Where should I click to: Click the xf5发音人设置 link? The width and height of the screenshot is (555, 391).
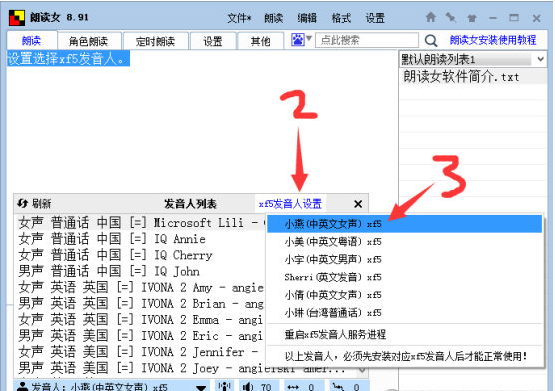pos(290,204)
